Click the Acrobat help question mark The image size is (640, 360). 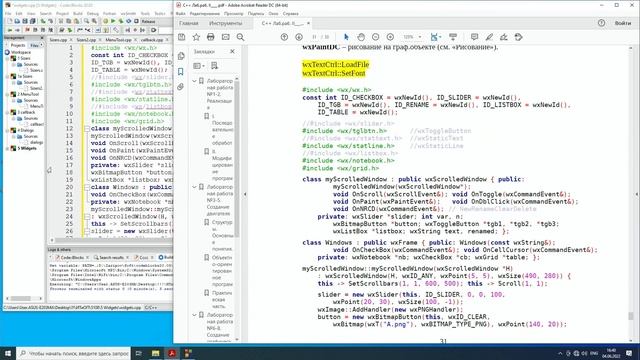pyautogui.click(x=601, y=23)
